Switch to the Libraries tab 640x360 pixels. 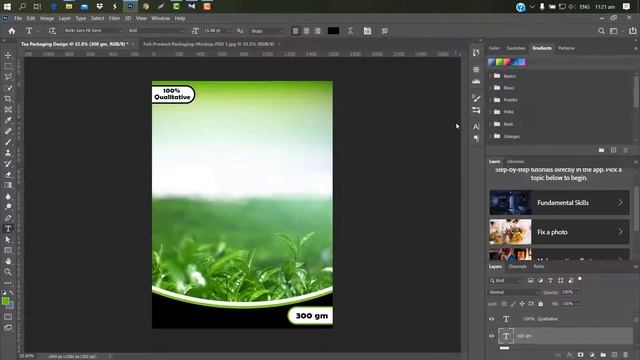pyautogui.click(x=515, y=162)
